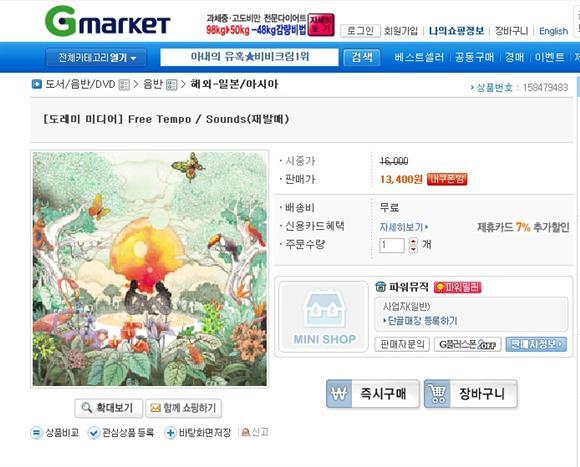Click the magnifier 확대보기 button
Screen dimensions: 580x467
(108, 408)
